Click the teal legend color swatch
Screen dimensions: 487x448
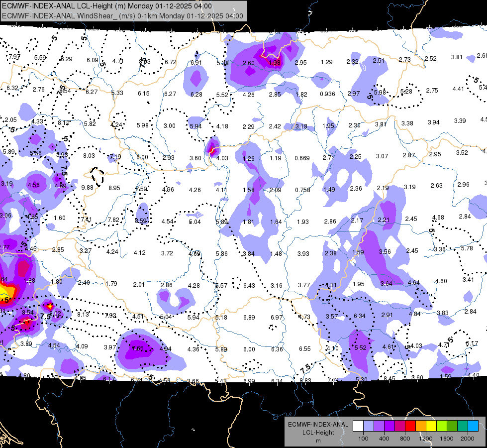(463, 426)
